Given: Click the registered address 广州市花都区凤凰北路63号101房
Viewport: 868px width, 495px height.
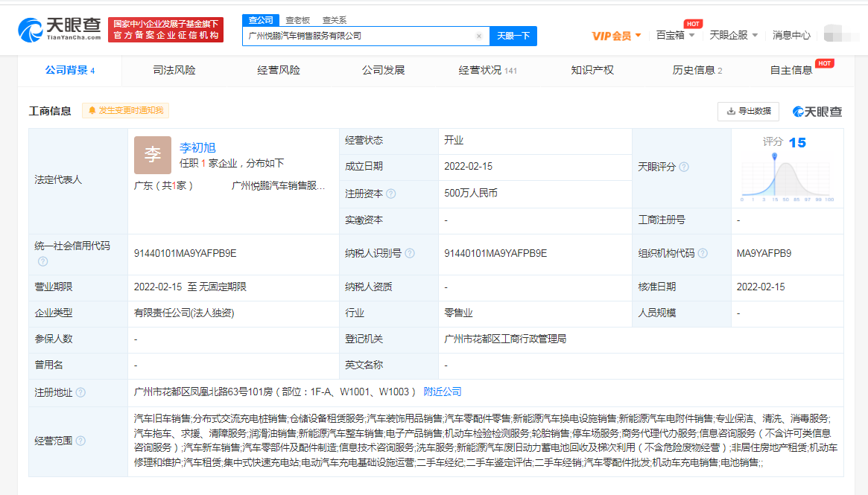Looking at the screenshot, I should (x=203, y=392).
